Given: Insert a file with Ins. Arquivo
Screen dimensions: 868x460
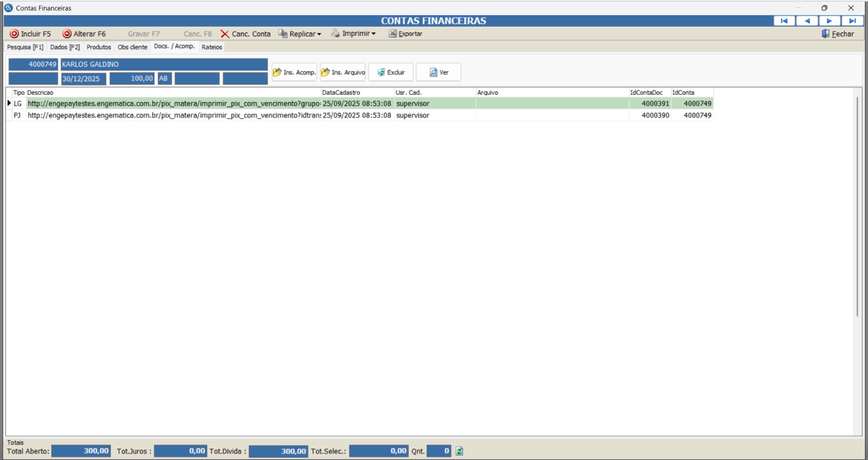Looking at the screenshot, I should click(x=343, y=72).
